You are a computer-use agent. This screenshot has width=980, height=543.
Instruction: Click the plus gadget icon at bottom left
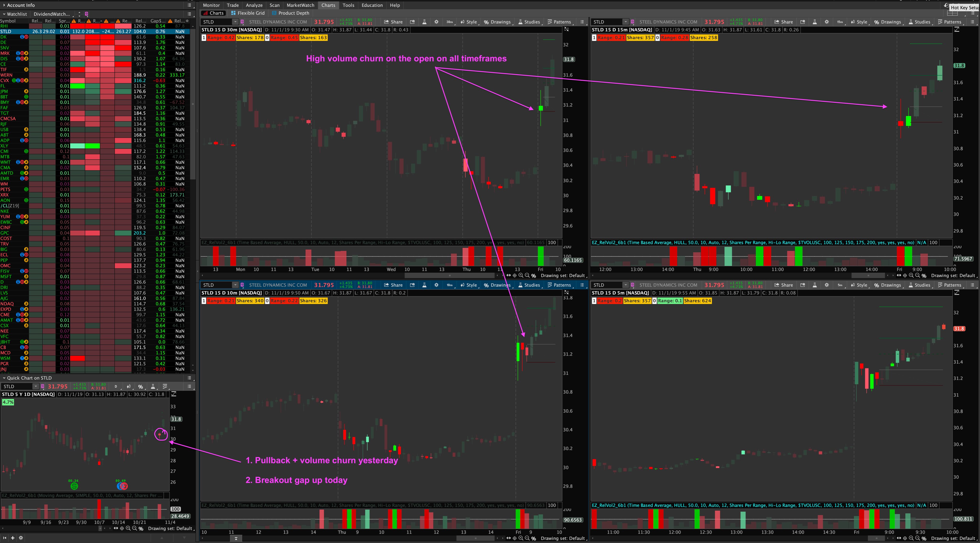[12, 538]
